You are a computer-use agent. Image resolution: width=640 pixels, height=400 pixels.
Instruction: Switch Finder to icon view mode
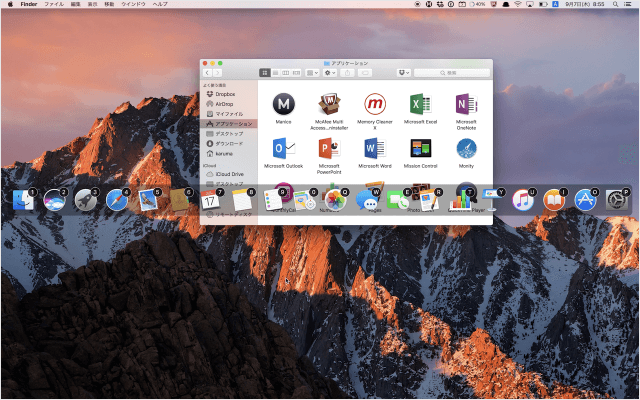pyautogui.click(x=265, y=73)
